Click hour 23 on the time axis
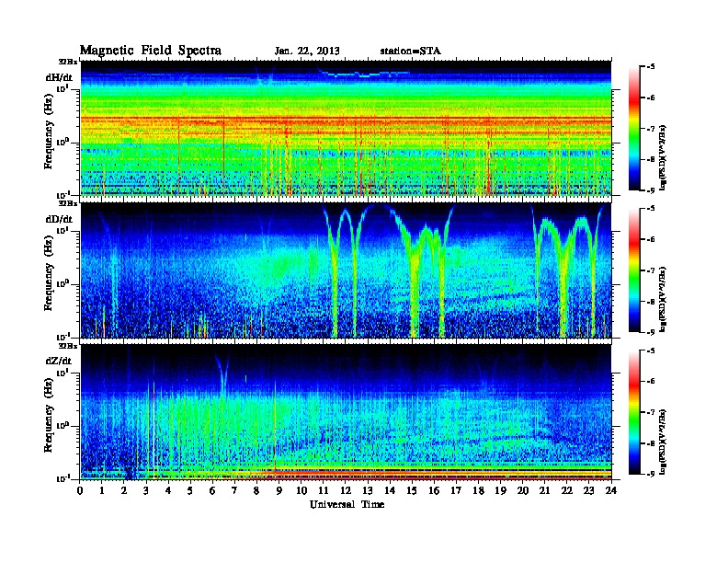The height and width of the screenshot is (563, 728). tap(588, 490)
